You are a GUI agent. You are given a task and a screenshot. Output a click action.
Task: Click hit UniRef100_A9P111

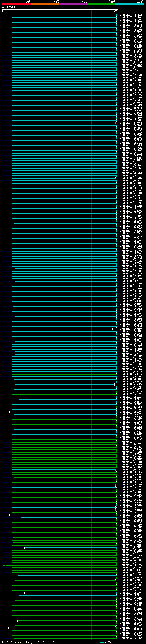131,60
